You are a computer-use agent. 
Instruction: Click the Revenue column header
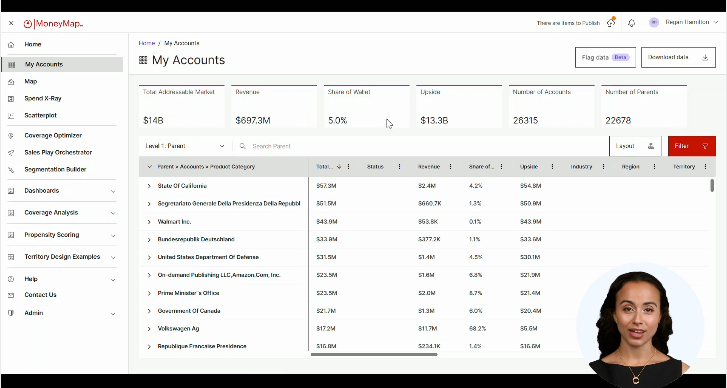tap(429, 167)
